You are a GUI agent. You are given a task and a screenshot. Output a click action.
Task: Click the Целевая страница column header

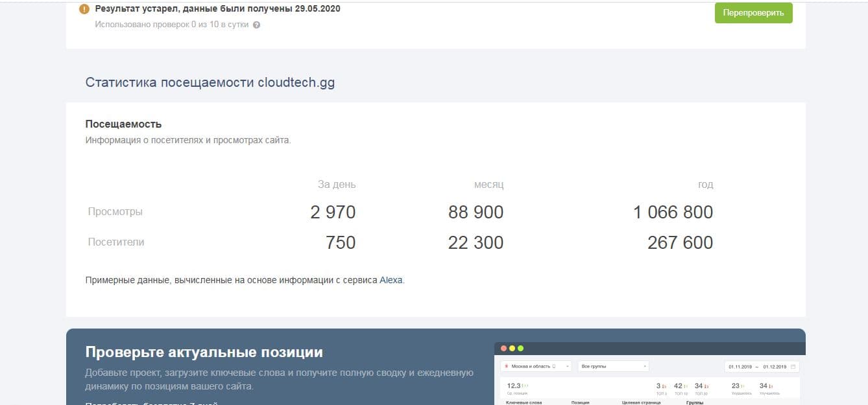(x=641, y=402)
